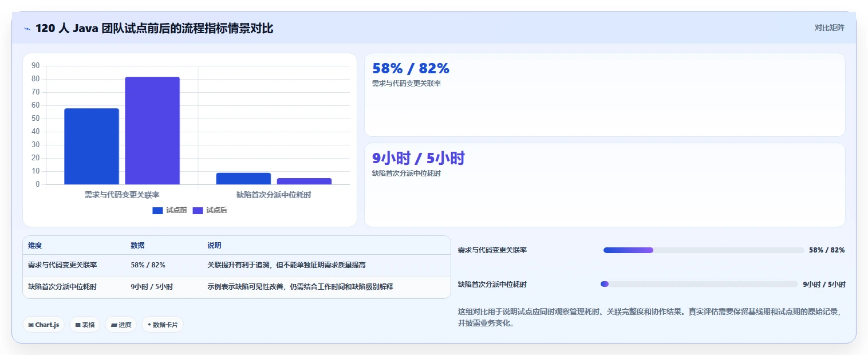Click the 缺陷首次分派中位耗时 x-axis chart label

274,195
